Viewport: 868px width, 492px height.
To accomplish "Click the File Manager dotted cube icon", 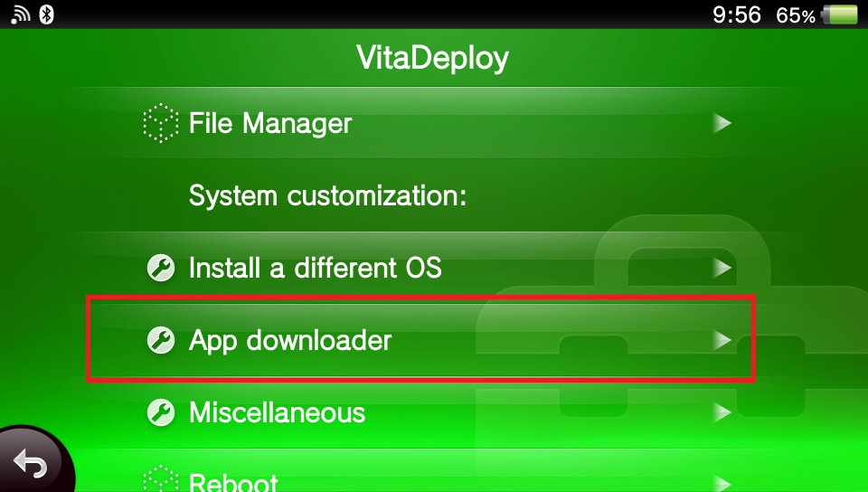I will tap(161, 123).
